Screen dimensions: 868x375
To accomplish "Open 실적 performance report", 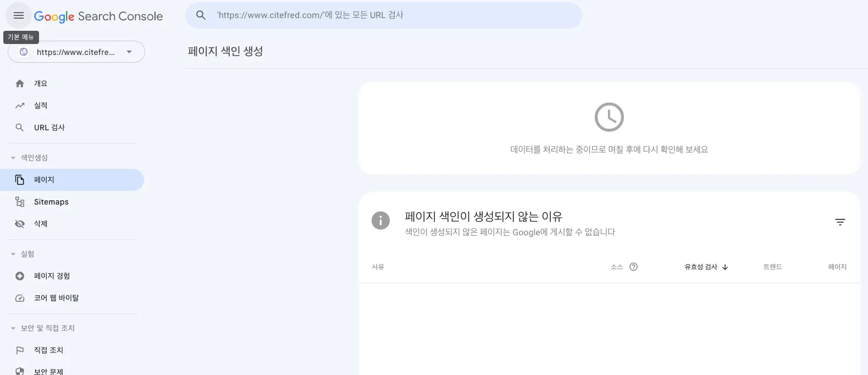I will coord(41,106).
